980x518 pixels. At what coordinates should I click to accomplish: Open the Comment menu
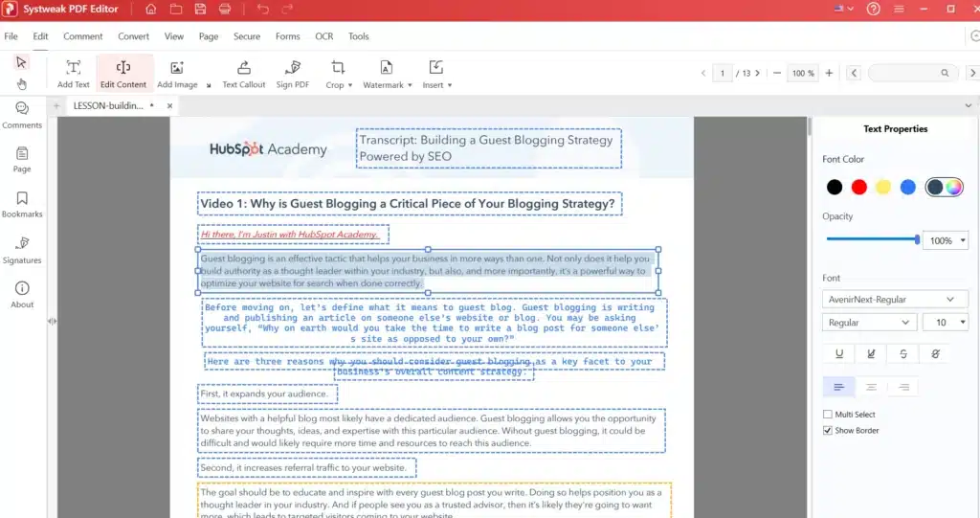tap(82, 36)
